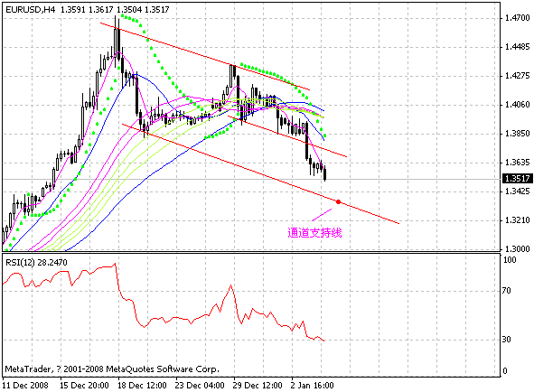Click the 2 Jan 16:00 time label
Viewport: 534px width, 392px height.
coord(312,386)
